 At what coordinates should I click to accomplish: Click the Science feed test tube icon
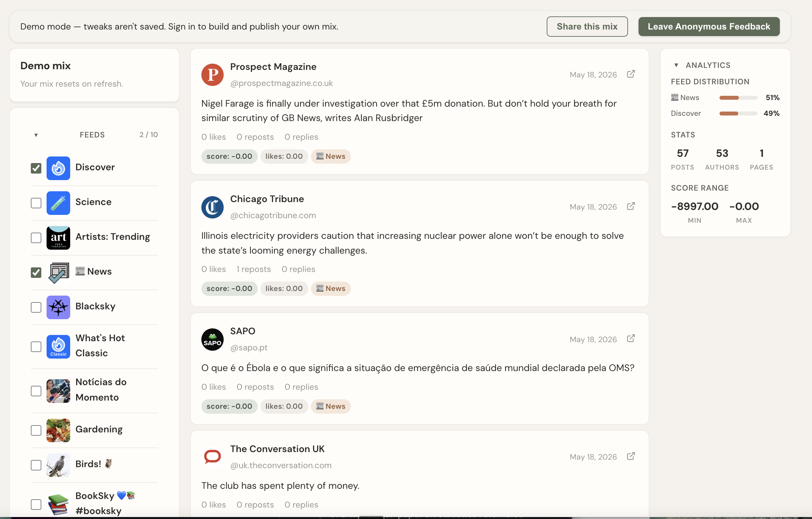(x=58, y=203)
